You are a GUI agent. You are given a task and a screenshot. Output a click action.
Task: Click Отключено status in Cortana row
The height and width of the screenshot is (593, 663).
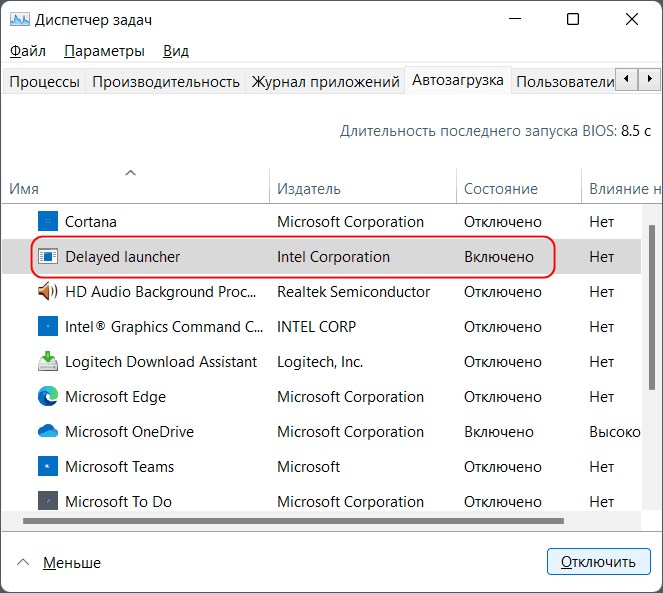coord(503,222)
